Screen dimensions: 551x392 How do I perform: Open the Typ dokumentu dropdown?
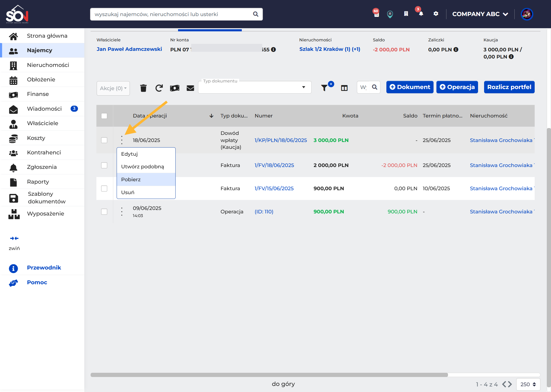255,87
